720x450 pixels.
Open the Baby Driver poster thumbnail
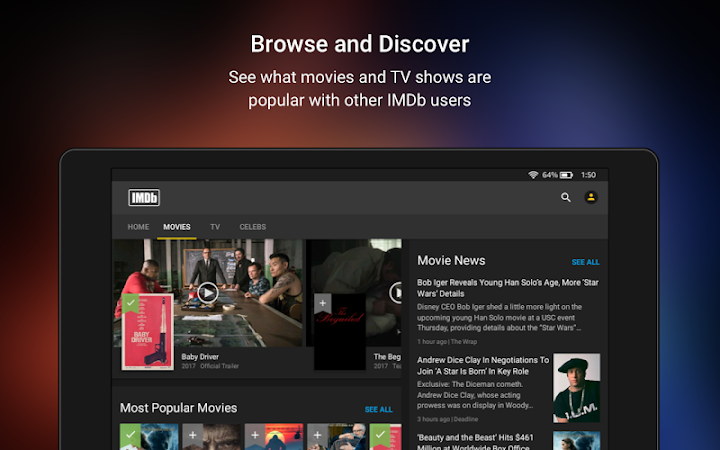[148, 332]
